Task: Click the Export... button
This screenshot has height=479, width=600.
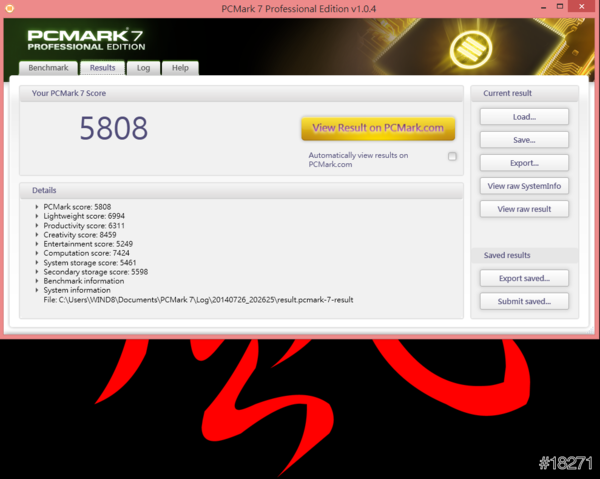Action: (524, 163)
